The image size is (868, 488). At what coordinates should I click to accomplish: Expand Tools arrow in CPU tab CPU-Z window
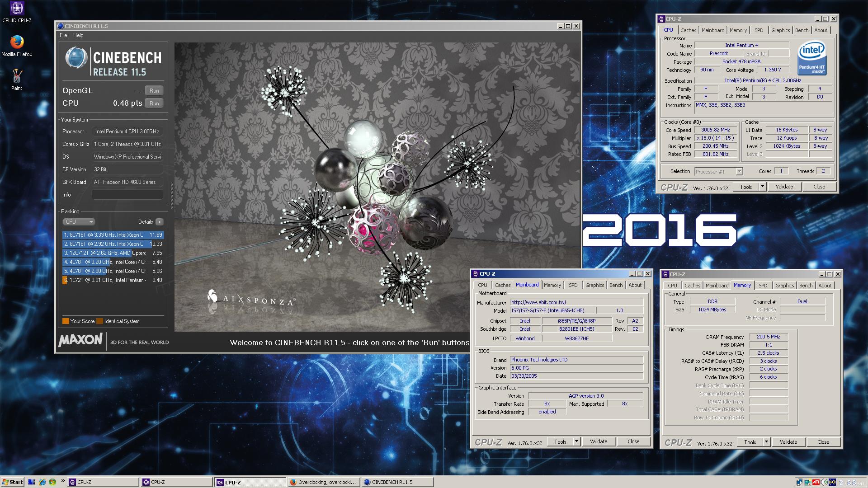(x=762, y=187)
